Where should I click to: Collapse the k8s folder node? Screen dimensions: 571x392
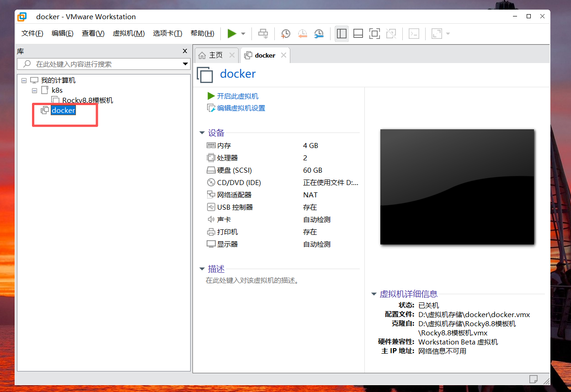pyautogui.click(x=34, y=90)
